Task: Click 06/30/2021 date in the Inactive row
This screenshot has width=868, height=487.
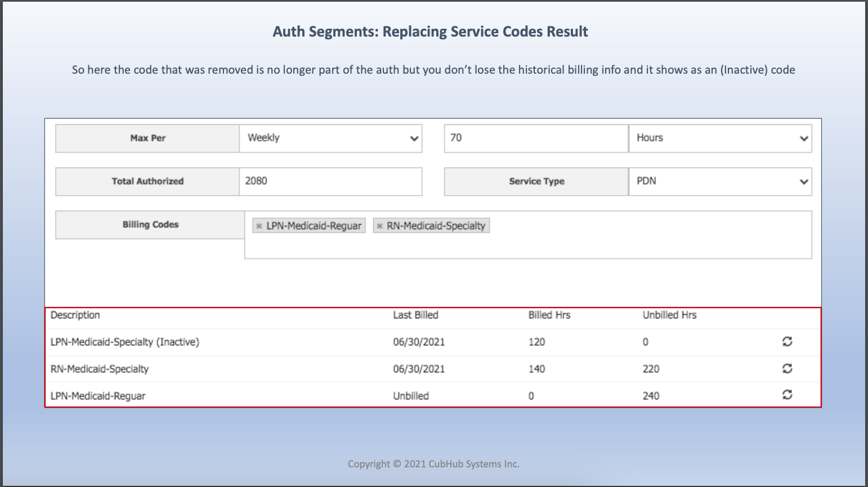Action: tap(419, 342)
